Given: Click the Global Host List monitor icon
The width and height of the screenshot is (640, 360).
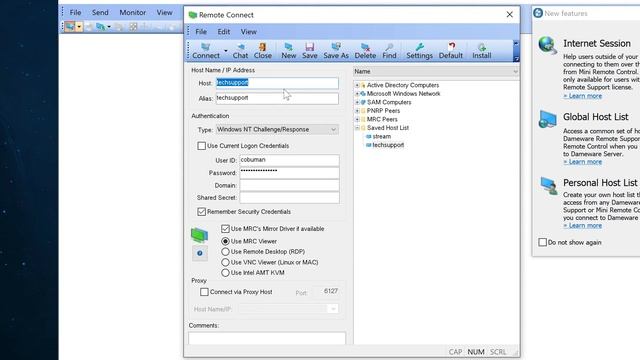Looking at the screenshot, I should (x=547, y=119).
